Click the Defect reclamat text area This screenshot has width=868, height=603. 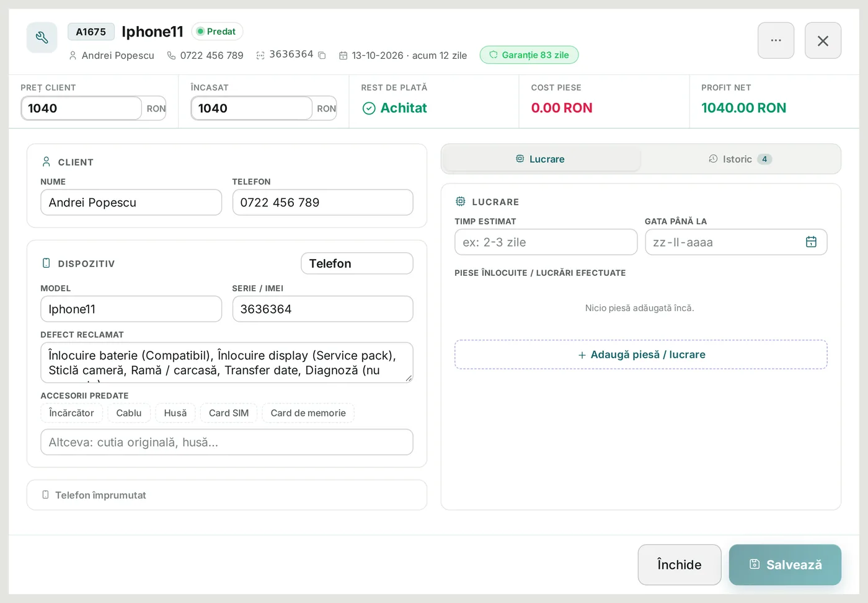(227, 363)
